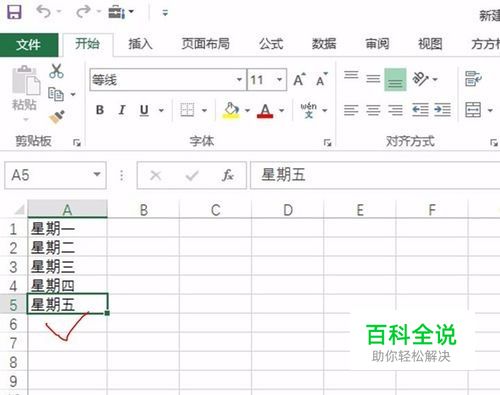500x395 pixels.
Task: Apply the yellow fill color bucket
Action: click(231, 110)
